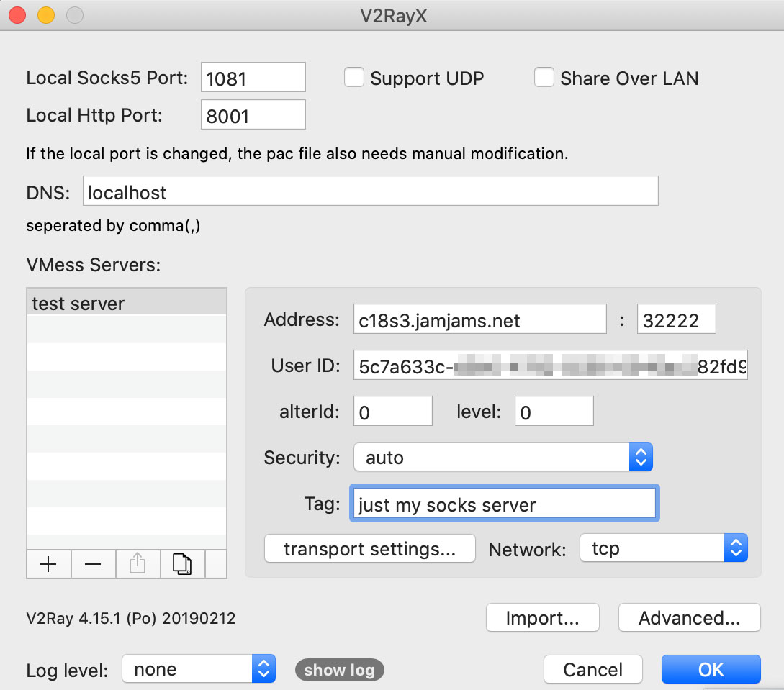Select test server in the servers list
Viewport: 784px width, 690px height.
[127, 304]
